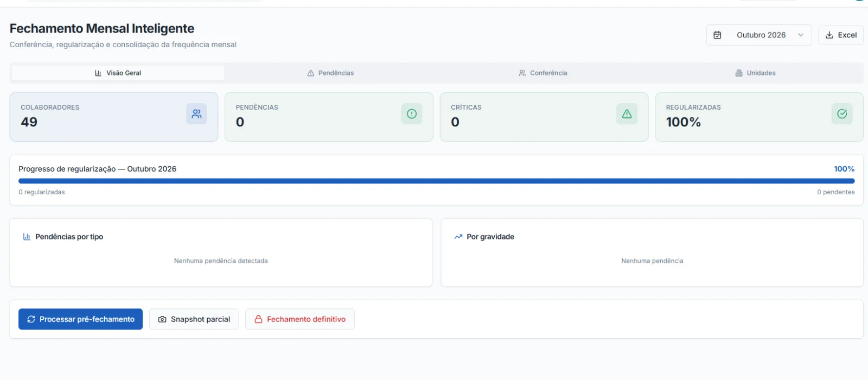Select the Colaboradores 49 card
The width and height of the screenshot is (868, 380).
(x=114, y=117)
